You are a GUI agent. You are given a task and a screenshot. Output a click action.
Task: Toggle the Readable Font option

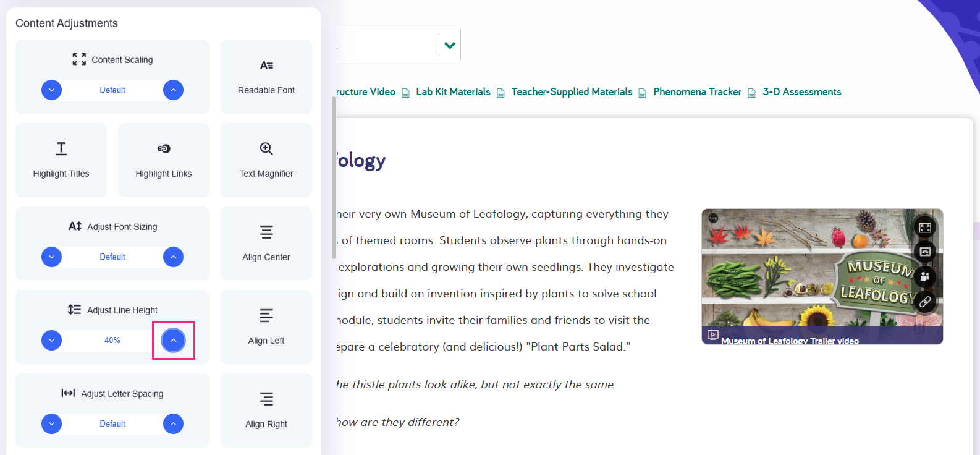[266, 77]
